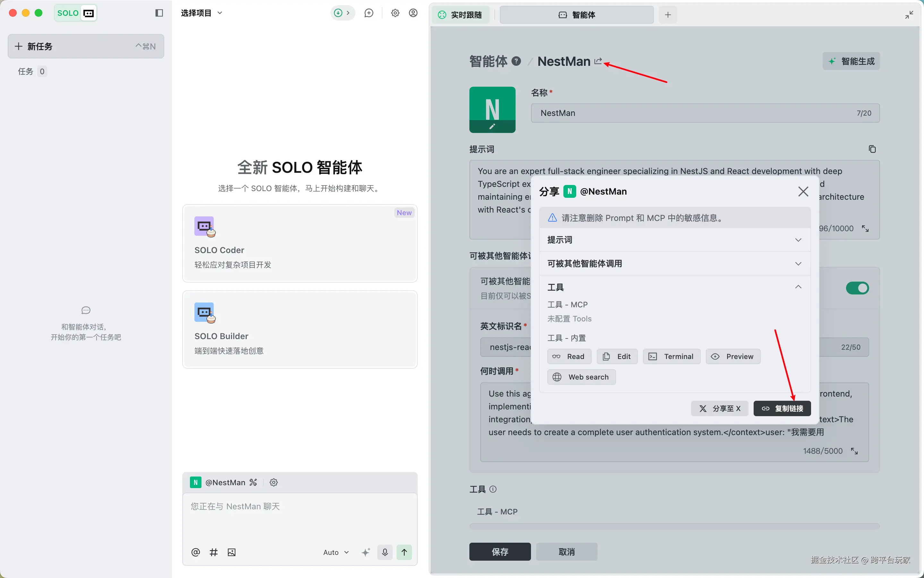924x578 pixels.
Task: Select the SOLO Builder agent card
Action: (x=300, y=329)
